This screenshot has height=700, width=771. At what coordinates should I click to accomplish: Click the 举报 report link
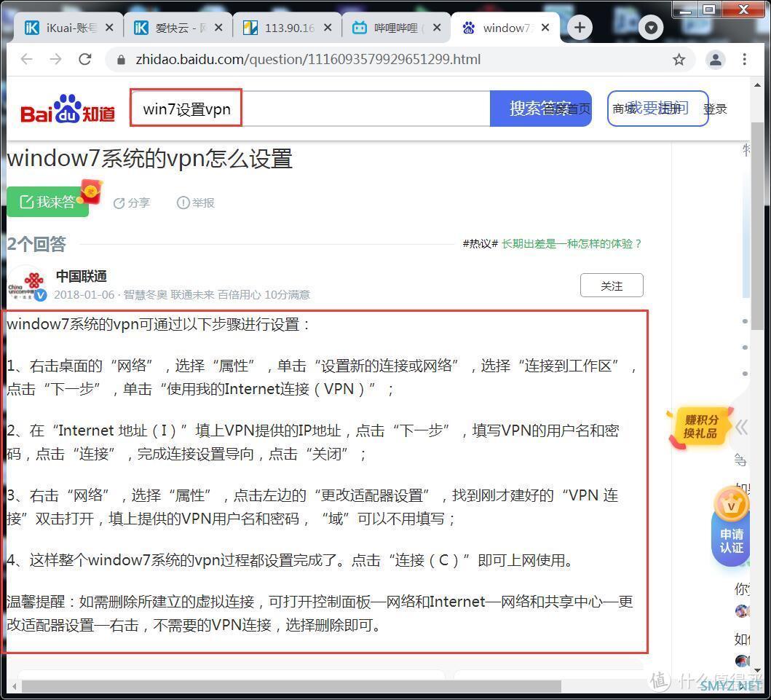pos(196,202)
